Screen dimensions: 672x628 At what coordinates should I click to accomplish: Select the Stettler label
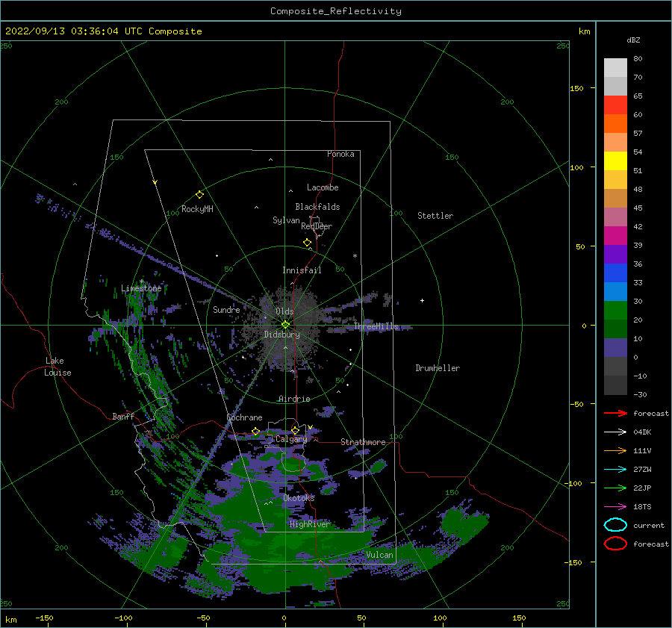(435, 216)
